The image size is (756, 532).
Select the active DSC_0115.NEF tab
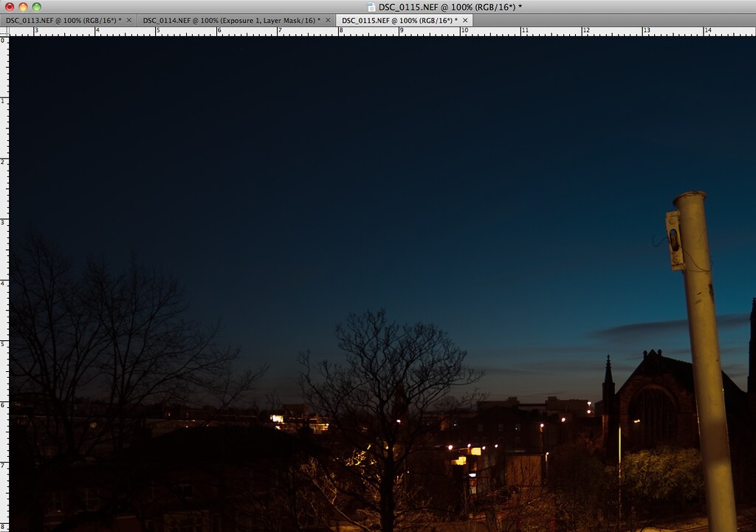(x=399, y=20)
